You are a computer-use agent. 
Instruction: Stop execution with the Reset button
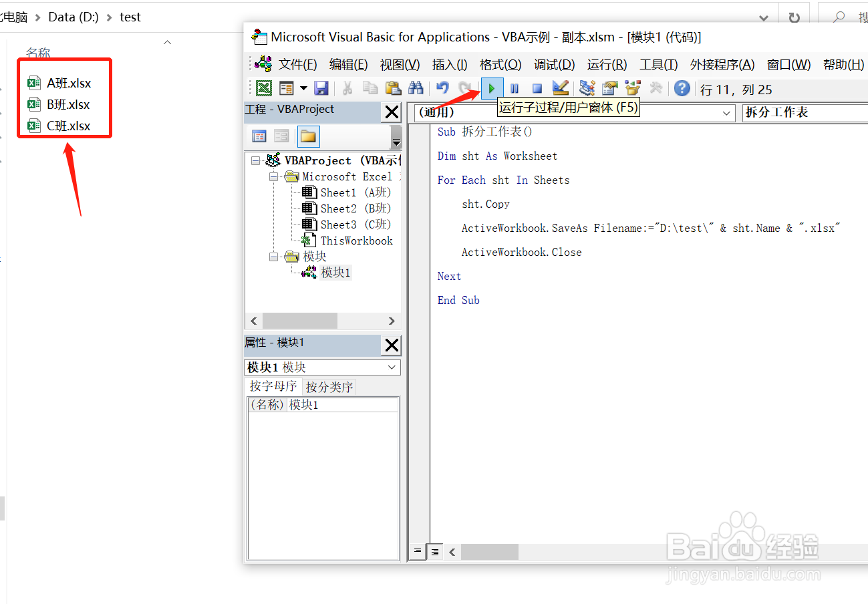(537, 88)
